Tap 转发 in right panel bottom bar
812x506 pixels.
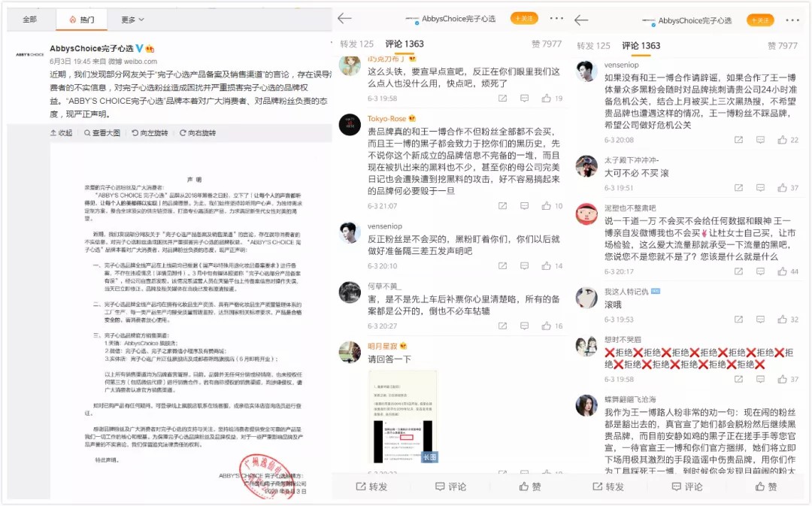click(608, 487)
